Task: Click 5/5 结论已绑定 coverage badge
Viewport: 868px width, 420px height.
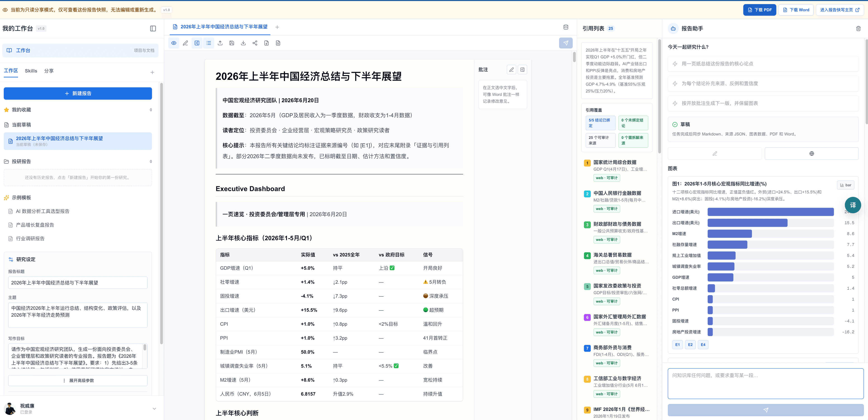Action: 600,123
